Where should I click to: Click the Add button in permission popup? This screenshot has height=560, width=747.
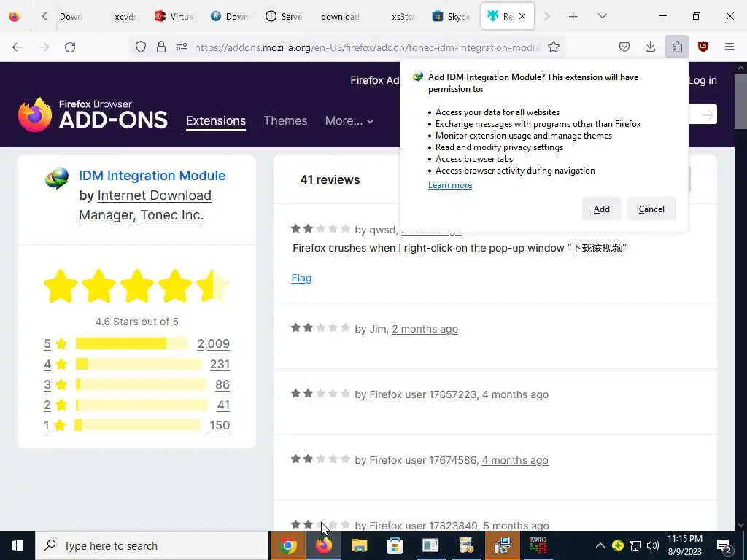click(601, 209)
